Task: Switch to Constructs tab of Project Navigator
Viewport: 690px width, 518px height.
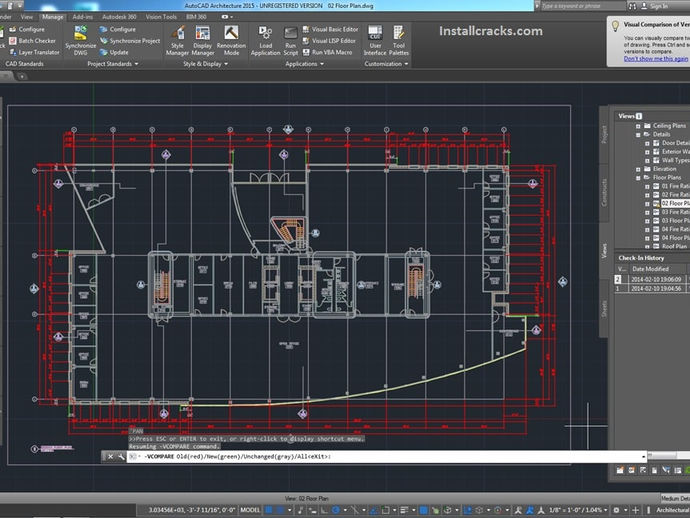Action: pos(604,192)
